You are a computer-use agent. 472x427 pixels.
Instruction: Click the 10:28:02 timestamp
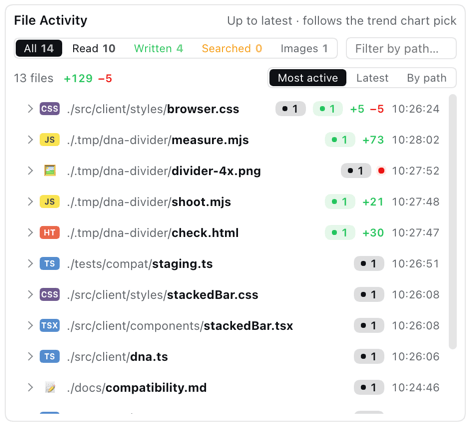416,140
